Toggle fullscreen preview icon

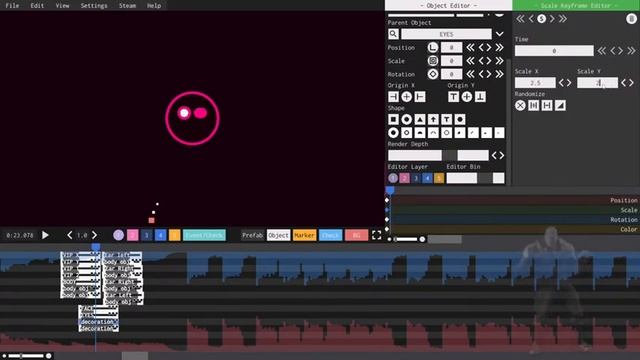pos(376,235)
